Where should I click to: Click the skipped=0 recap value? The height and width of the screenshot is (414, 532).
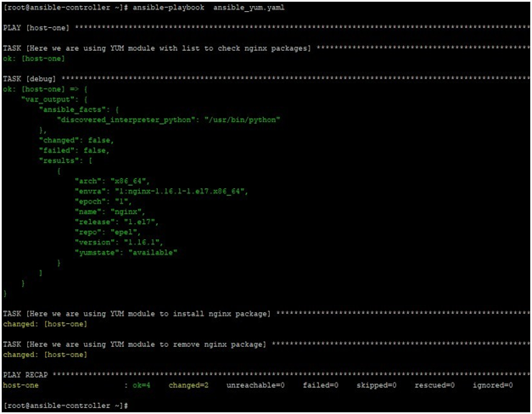[377, 385]
